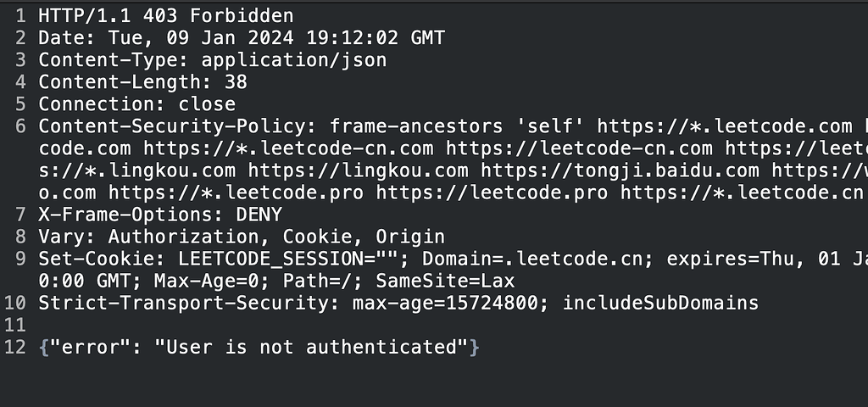Click the Content-Security-Policy header name
This screenshot has width=868, height=407.
point(171,127)
